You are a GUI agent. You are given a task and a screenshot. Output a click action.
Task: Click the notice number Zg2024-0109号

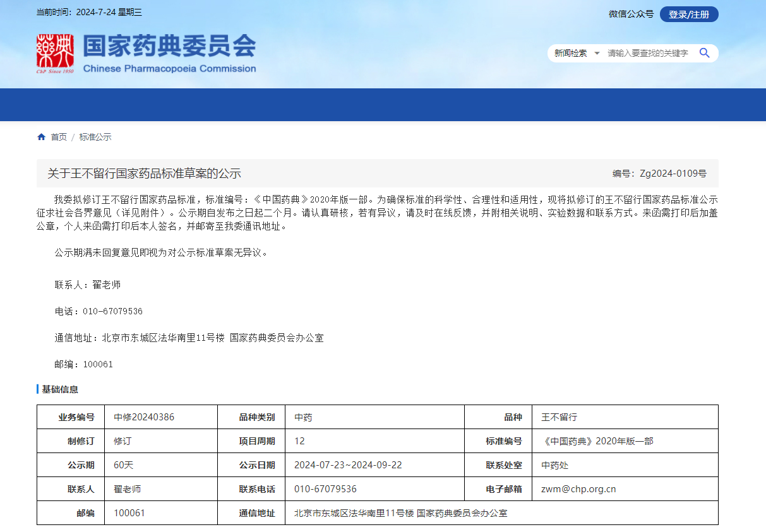pyautogui.click(x=659, y=174)
